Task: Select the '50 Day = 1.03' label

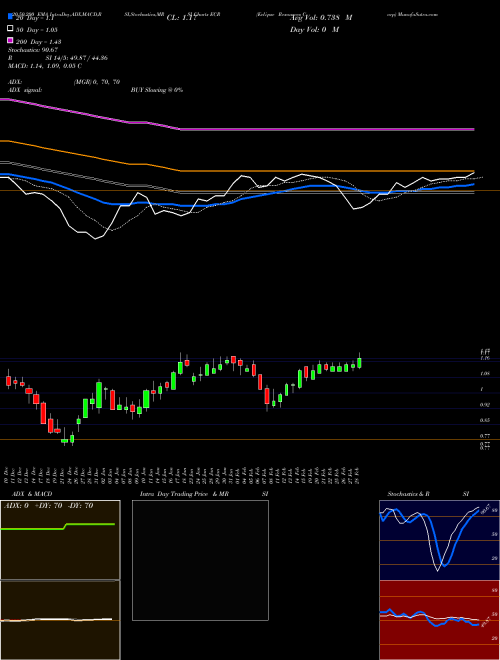Action: point(36,29)
